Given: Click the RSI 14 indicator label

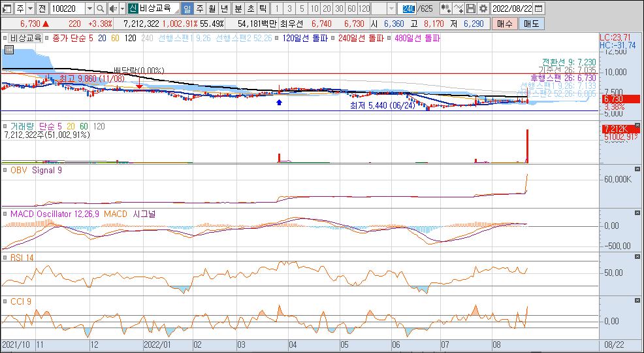Looking at the screenshot, I should click(22, 258).
